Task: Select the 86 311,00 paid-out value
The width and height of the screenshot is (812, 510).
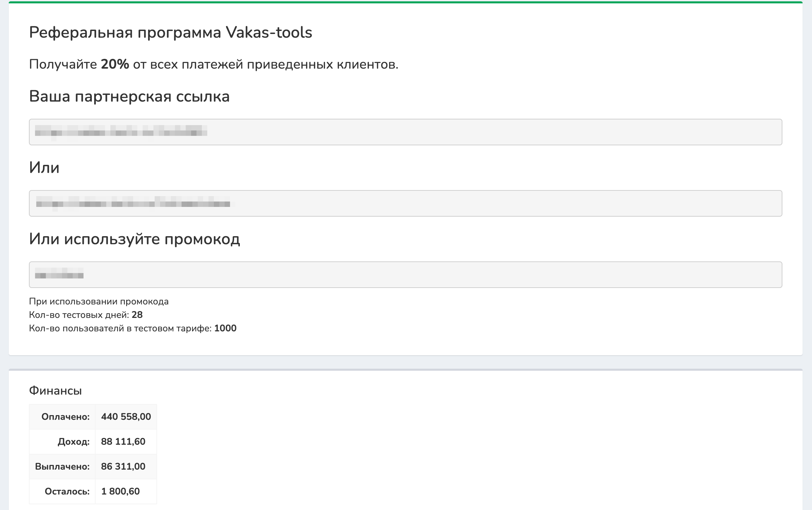Action: point(123,467)
